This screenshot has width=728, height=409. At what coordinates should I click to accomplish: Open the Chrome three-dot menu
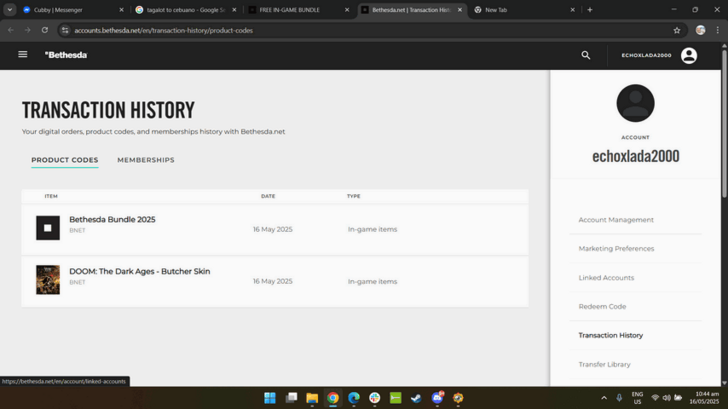[717, 30]
